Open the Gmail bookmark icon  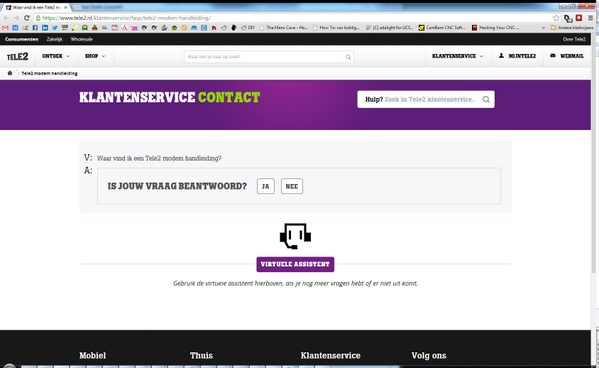[x=5, y=28]
